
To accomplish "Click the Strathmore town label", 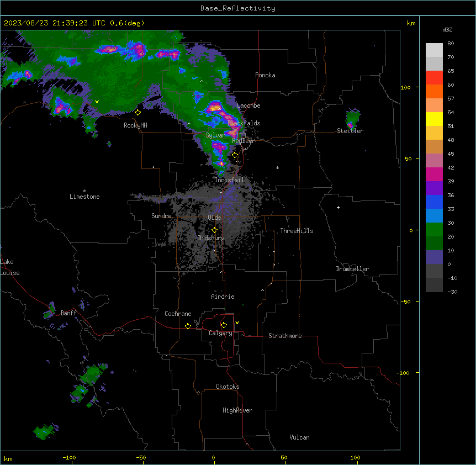I will tap(285, 336).
